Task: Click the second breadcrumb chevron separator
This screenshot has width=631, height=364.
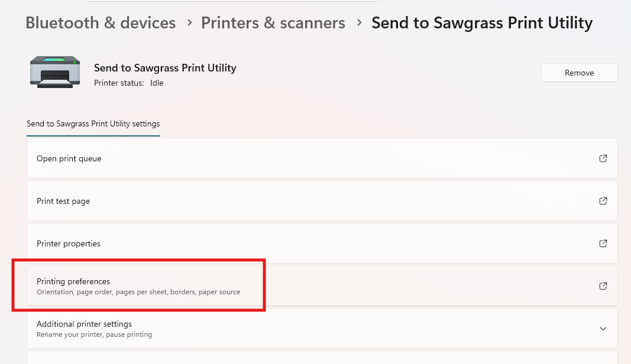Action: pyautogui.click(x=359, y=22)
